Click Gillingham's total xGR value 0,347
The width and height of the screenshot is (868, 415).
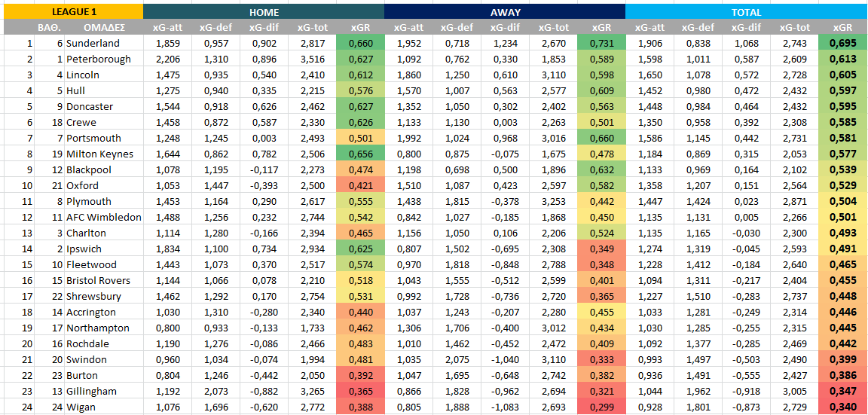coord(842,391)
